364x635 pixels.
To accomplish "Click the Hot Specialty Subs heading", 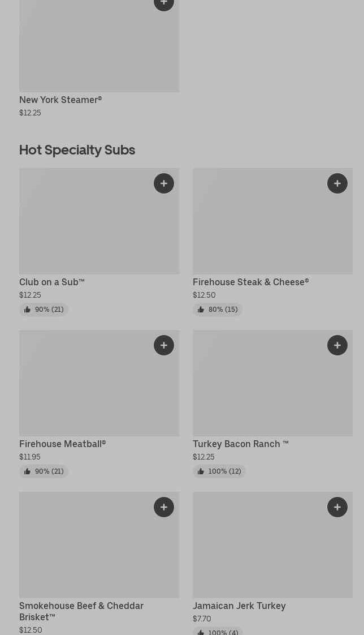I will [x=77, y=149].
